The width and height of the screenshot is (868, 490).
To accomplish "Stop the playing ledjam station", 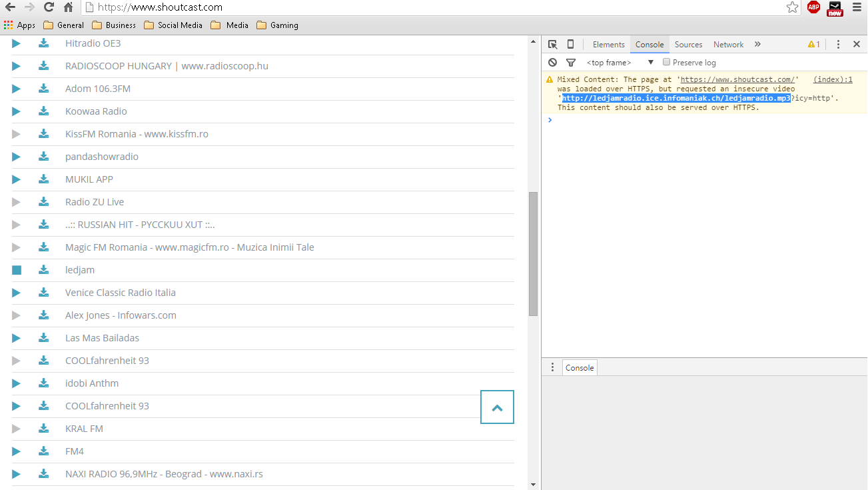I will 17,270.
